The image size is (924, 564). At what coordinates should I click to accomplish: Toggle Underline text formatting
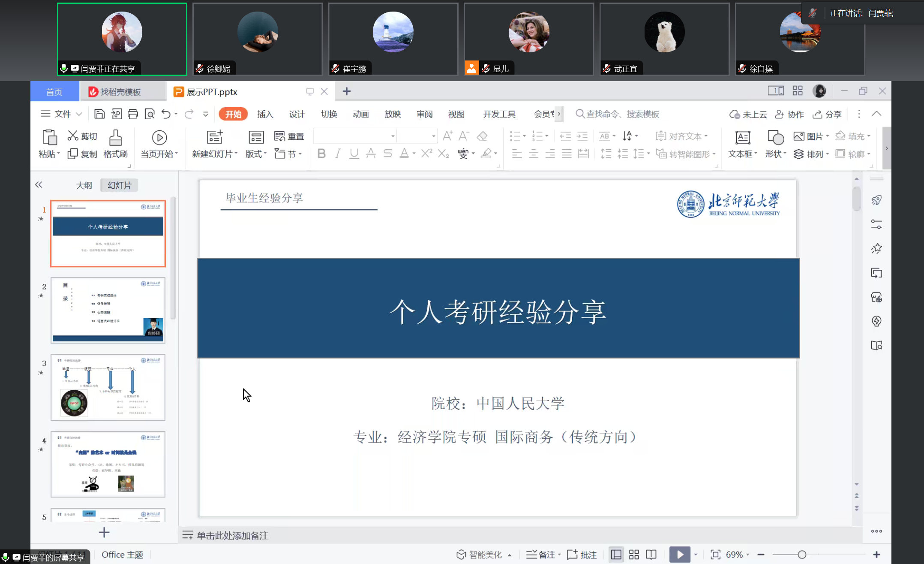click(354, 154)
